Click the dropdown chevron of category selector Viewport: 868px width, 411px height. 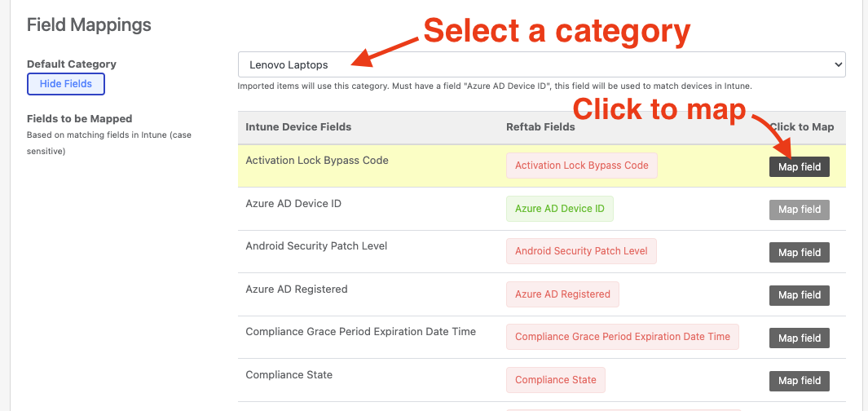coord(837,64)
